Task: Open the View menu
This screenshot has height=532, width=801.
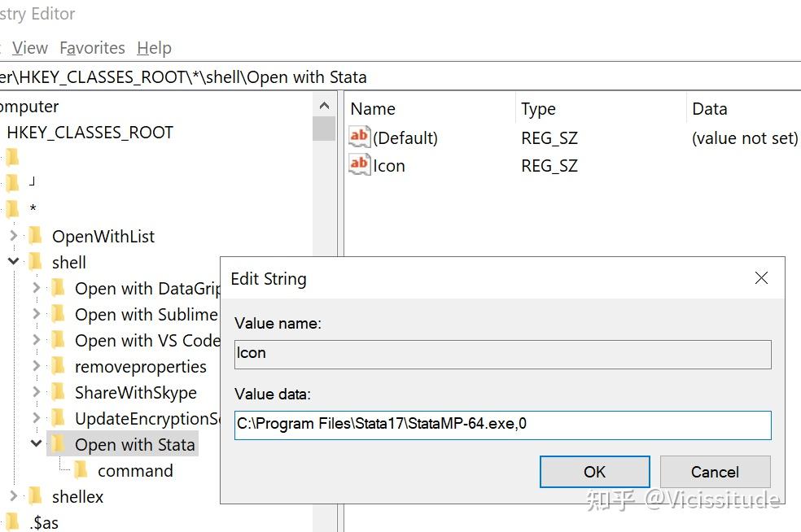Action: point(30,48)
